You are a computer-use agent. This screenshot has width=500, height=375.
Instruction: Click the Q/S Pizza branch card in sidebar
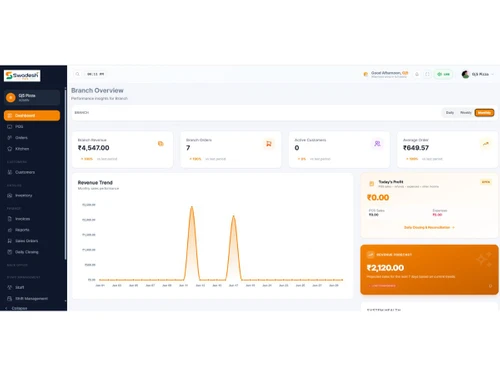32,98
